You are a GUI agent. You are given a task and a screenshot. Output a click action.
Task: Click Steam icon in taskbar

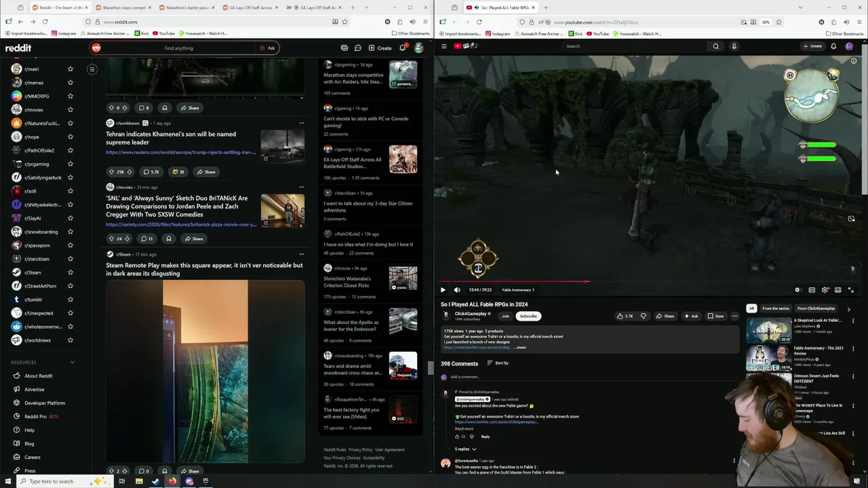pyautogui.click(x=155, y=481)
